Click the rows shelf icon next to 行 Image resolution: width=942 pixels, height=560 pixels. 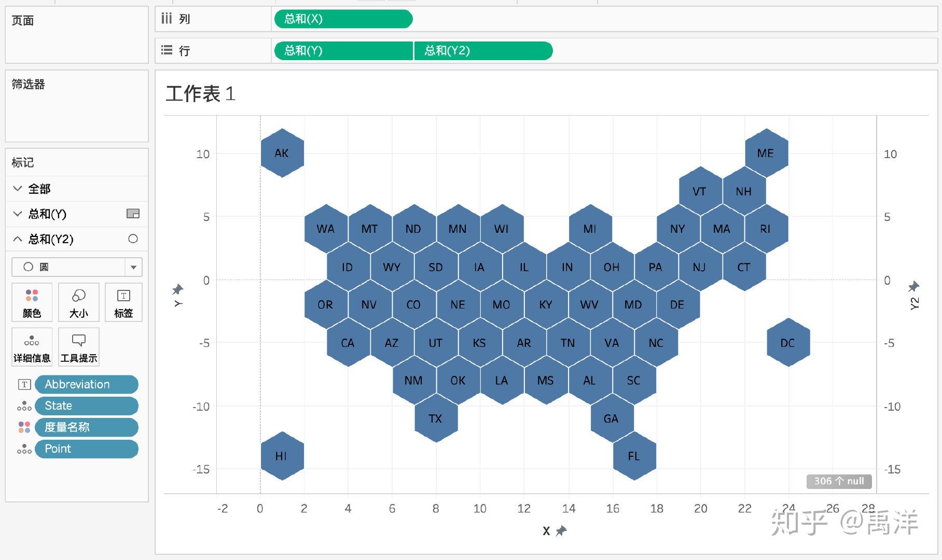(x=167, y=50)
